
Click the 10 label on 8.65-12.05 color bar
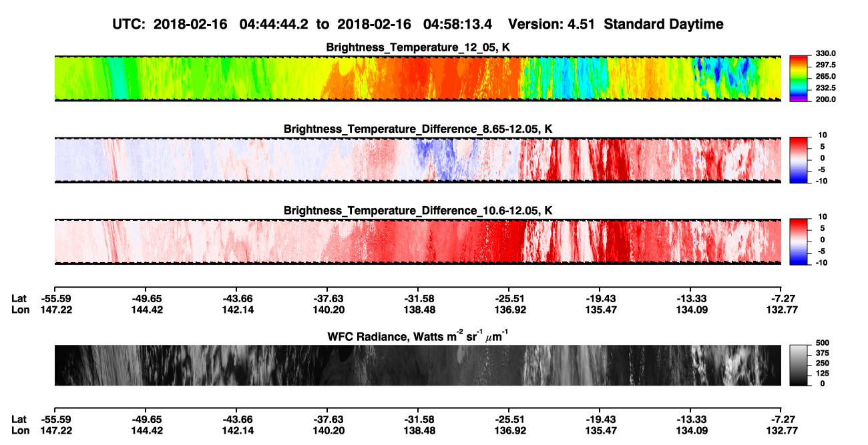[x=821, y=135]
